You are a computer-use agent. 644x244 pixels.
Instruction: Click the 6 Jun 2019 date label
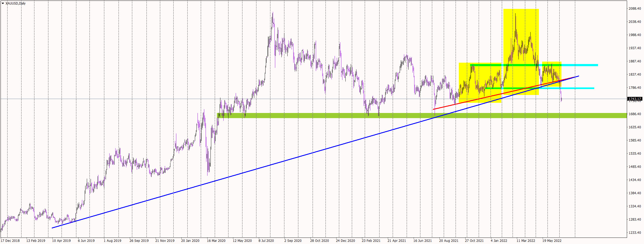point(86,241)
